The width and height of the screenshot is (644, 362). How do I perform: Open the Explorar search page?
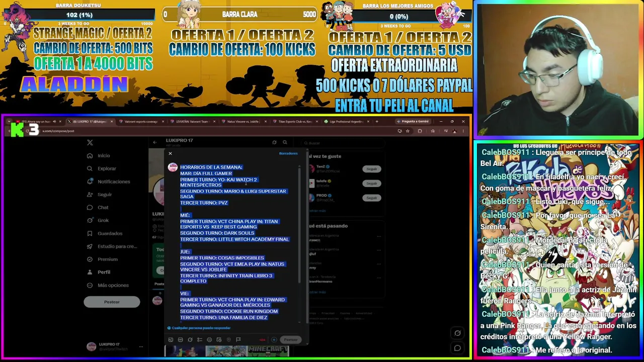coord(102,169)
